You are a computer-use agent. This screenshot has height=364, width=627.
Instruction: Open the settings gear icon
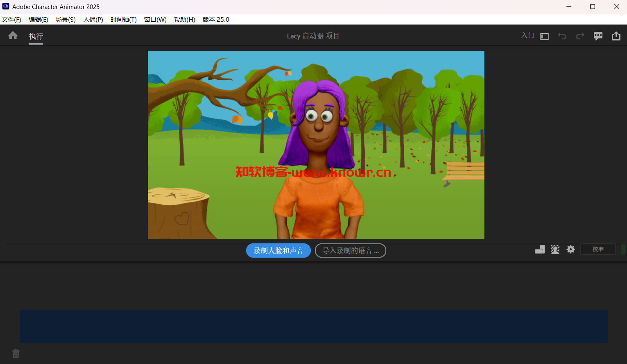click(570, 249)
